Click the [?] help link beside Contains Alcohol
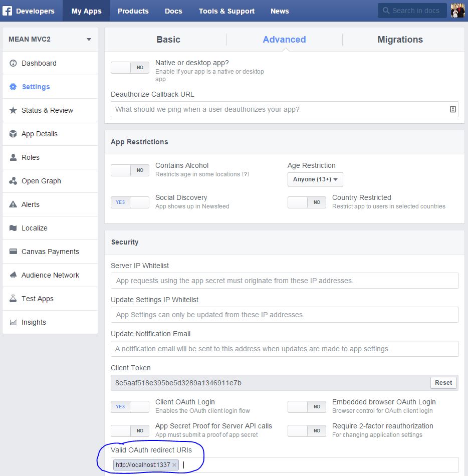This screenshot has height=476, width=468. click(246, 174)
